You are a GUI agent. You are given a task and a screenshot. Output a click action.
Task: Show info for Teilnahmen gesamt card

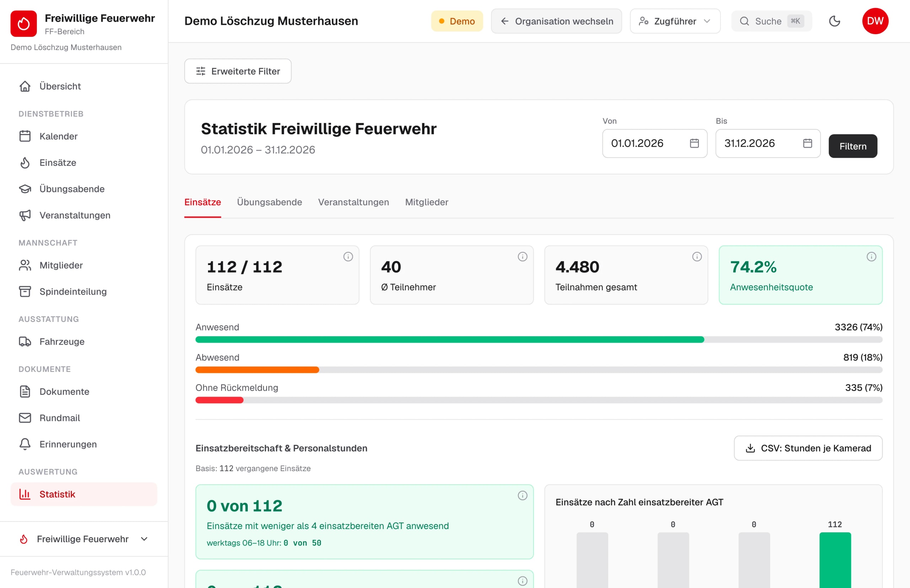697,257
